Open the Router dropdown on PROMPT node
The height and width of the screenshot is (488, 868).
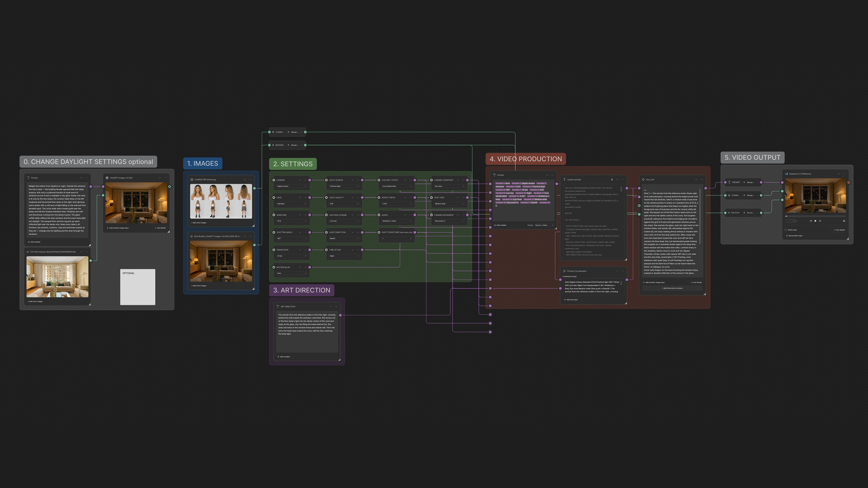pos(750,183)
